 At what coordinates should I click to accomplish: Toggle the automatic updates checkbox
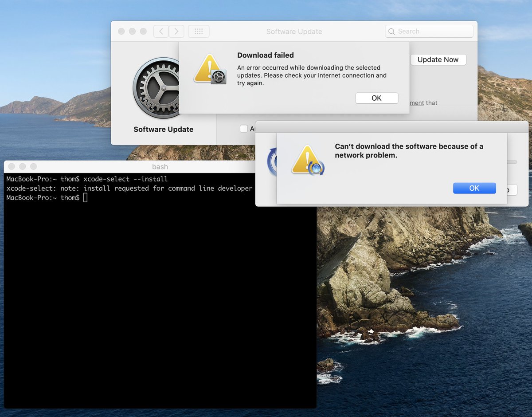[243, 129]
